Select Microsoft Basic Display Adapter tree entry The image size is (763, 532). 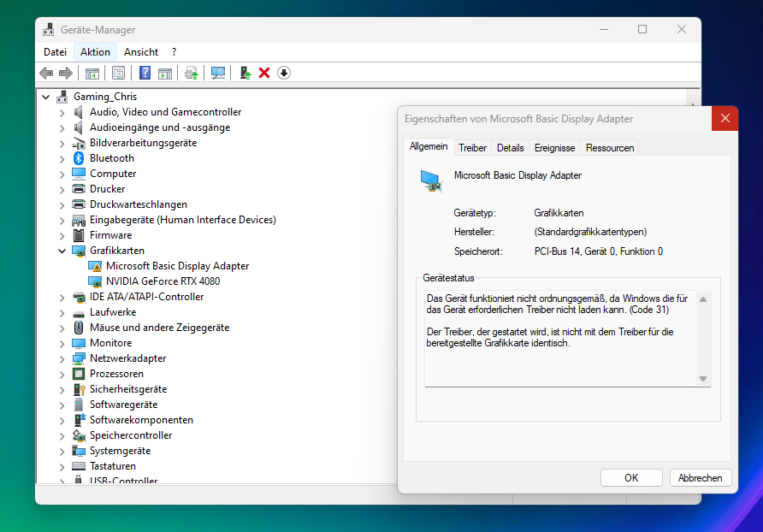[178, 266]
